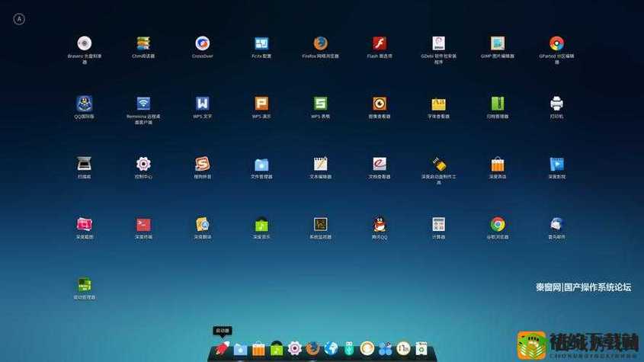Click the clock applet in dock
The width and height of the screenshot is (644, 362).
click(x=403, y=348)
